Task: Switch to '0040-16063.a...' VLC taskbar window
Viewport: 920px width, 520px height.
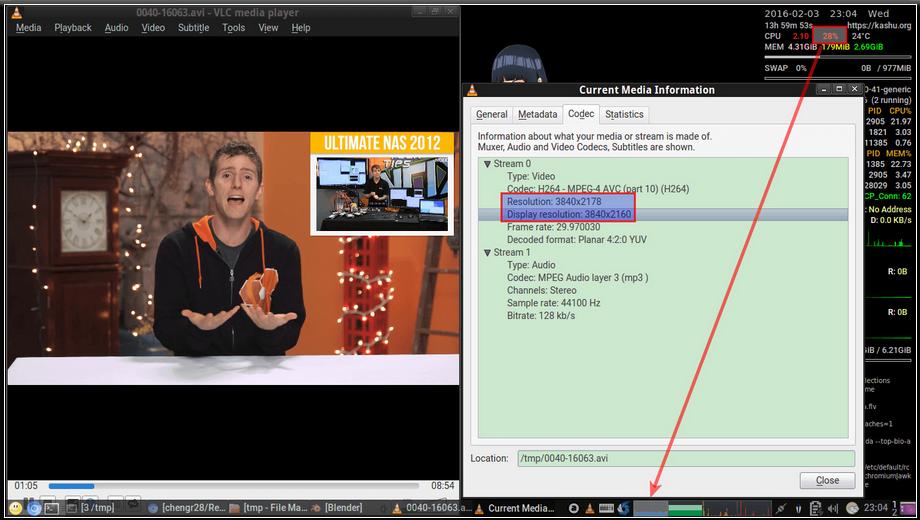Action: [431, 508]
